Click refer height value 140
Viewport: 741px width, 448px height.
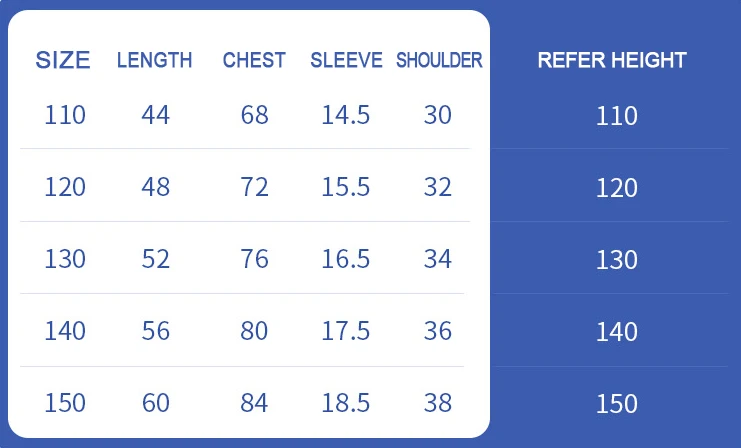pyautogui.click(x=616, y=332)
